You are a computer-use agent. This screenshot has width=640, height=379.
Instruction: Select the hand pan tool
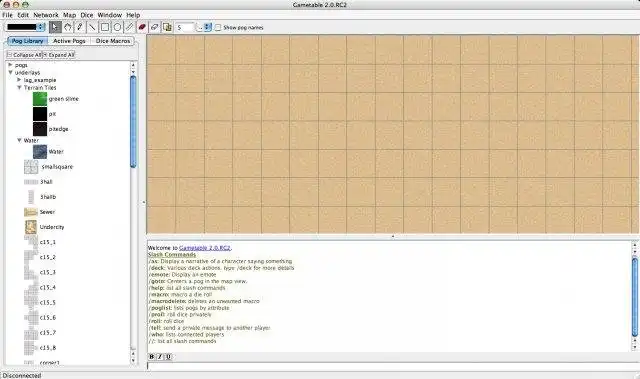point(67,27)
